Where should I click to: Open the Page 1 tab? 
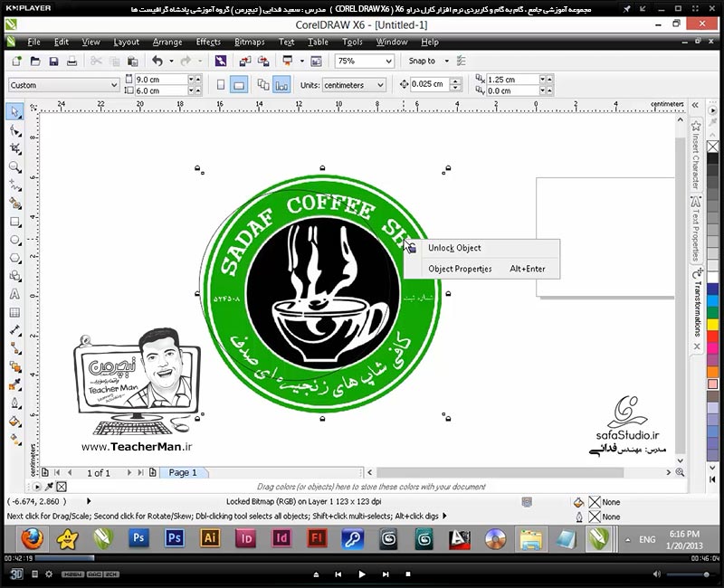tap(183, 472)
